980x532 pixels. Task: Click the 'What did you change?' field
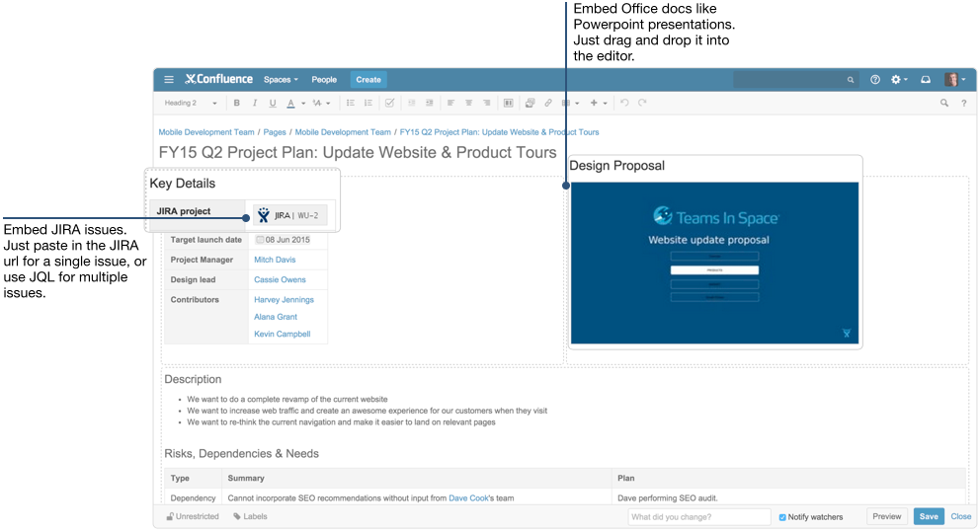pos(698,517)
